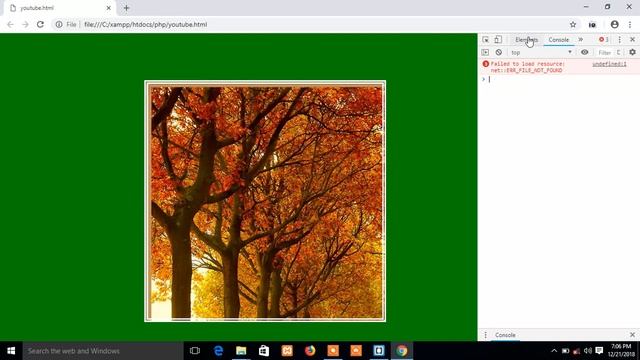View site information icon in address bar
This screenshot has height=360, width=640.
[x=59, y=24]
